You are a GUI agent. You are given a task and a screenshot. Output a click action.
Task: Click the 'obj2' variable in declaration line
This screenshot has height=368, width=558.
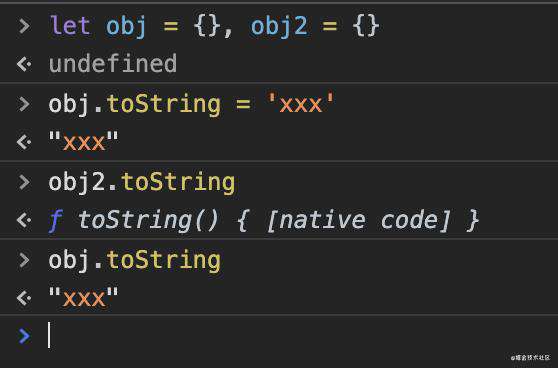tap(279, 27)
